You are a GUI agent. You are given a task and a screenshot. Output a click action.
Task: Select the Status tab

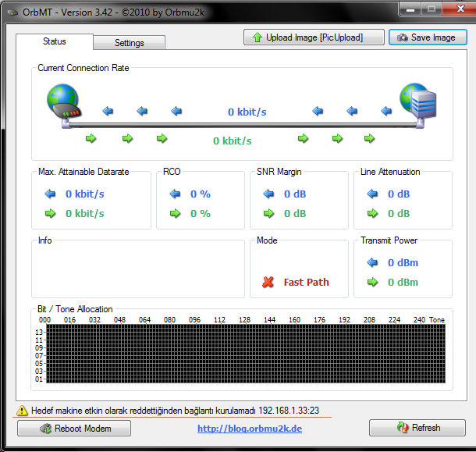(55, 41)
